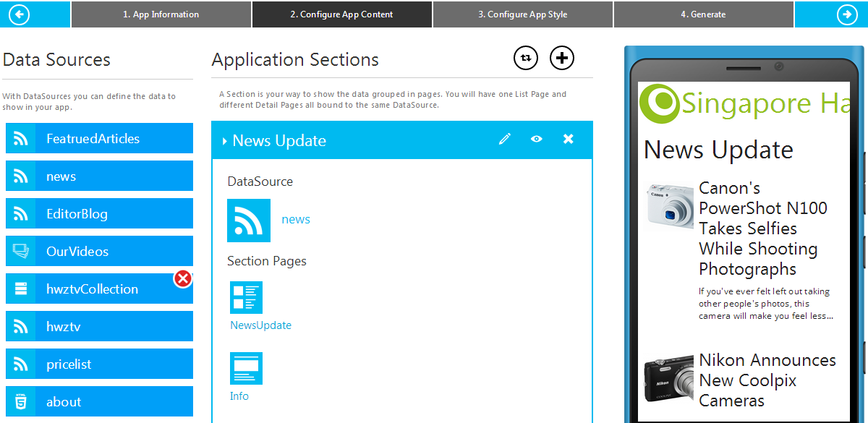Collapse the News Update section triangle
The height and width of the screenshot is (423, 868).
(x=225, y=141)
